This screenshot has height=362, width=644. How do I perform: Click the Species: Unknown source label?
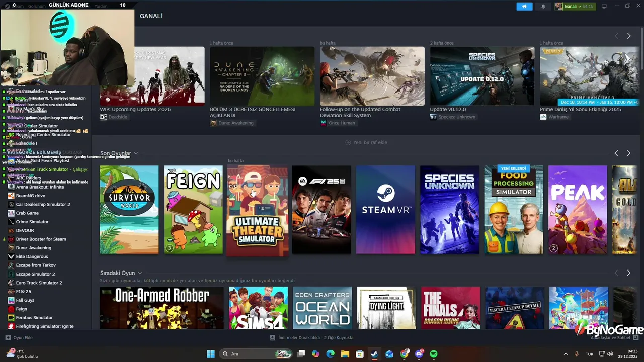point(453,117)
